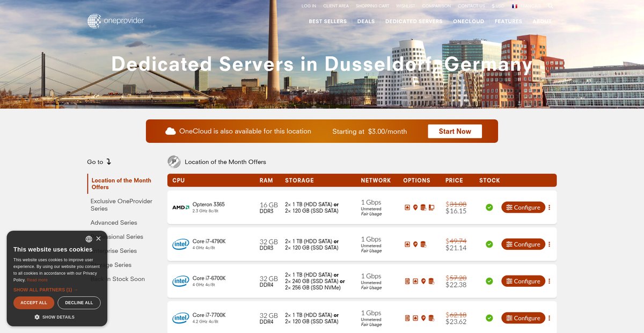Jump to Exclusive OneProvider Series section
The height and width of the screenshot is (333, 644).
[121, 205]
